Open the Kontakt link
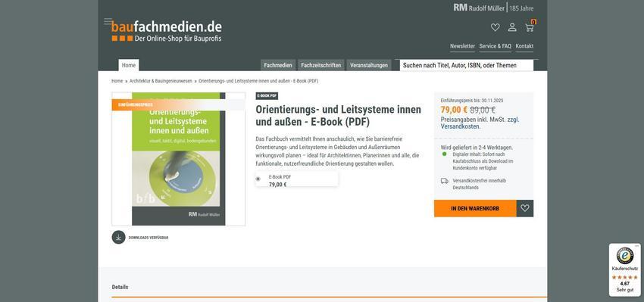644x302 pixels. (524, 46)
